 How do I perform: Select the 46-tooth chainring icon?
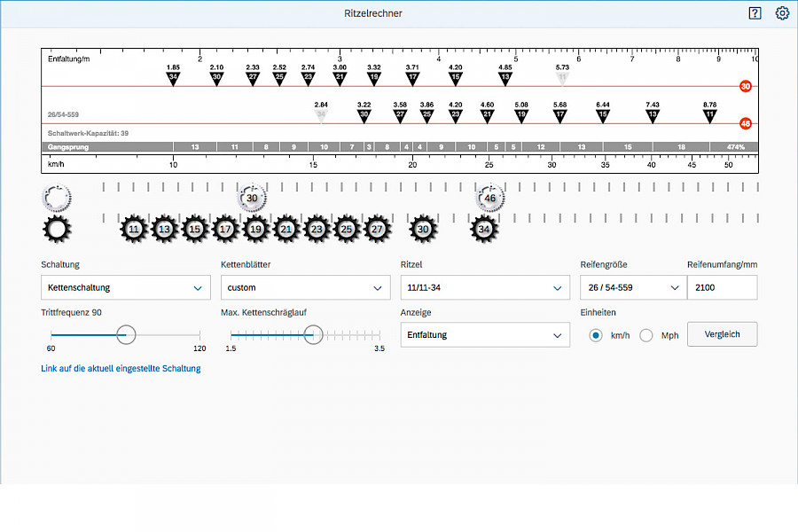489,199
